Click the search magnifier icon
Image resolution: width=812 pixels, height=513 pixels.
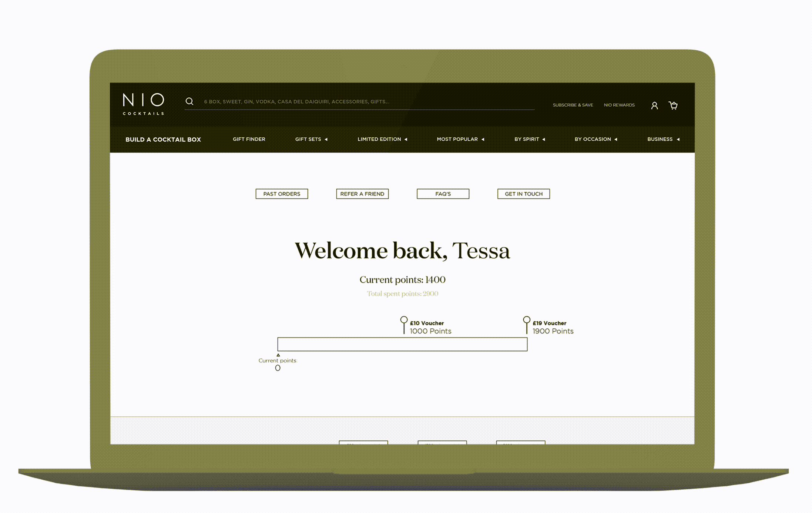click(x=189, y=101)
